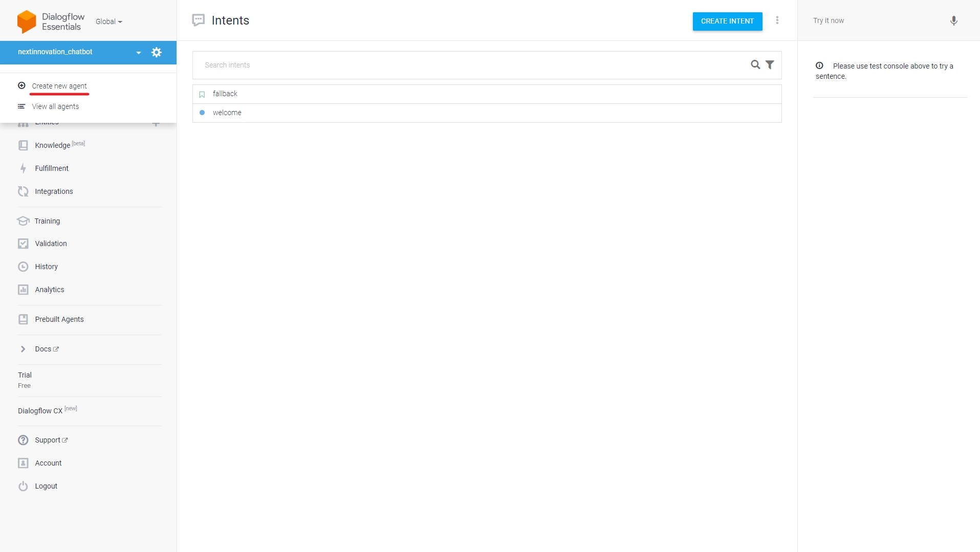Expand the nextinnovation_chatbot agent dropdown arrow
Image resolution: width=980 pixels, height=552 pixels.
pyautogui.click(x=139, y=53)
